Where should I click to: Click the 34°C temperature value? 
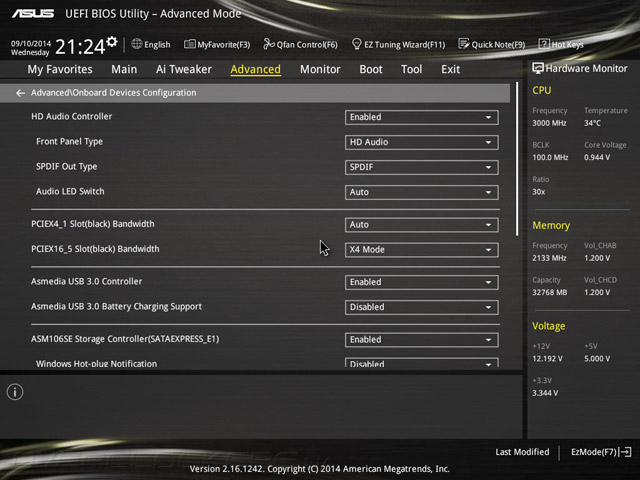592,123
